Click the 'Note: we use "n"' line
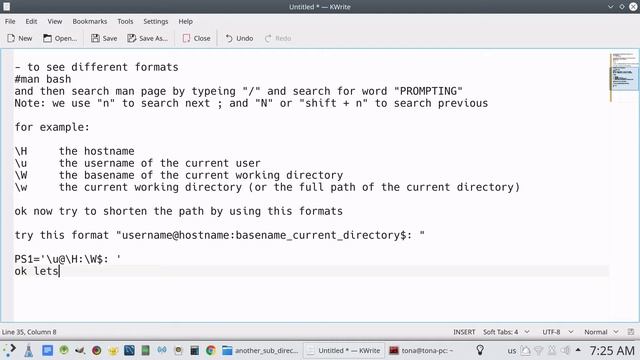This screenshot has height=360, width=640. click(251, 103)
